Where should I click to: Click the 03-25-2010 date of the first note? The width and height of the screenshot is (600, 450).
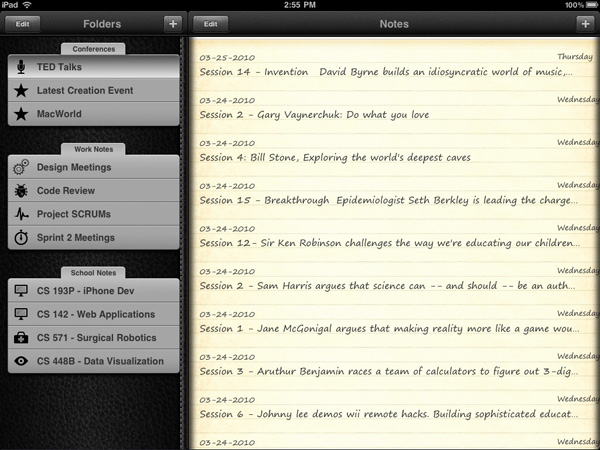pyautogui.click(x=227, y=58)
